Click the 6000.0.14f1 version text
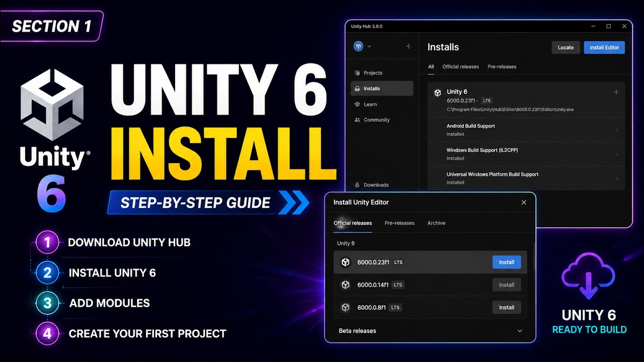 click(x=373, y=285)
